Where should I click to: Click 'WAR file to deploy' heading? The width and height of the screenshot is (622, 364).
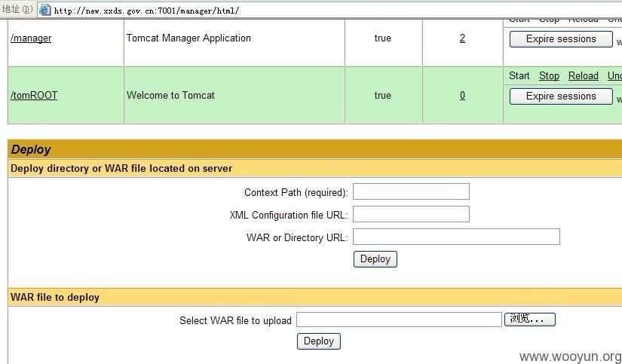[55, 298]
